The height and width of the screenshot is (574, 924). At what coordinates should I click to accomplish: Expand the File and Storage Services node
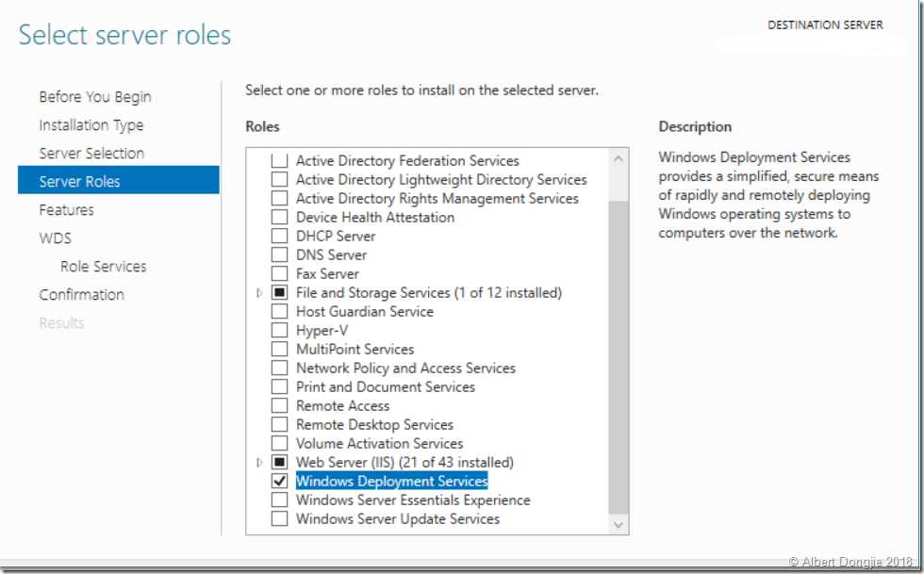259,293
